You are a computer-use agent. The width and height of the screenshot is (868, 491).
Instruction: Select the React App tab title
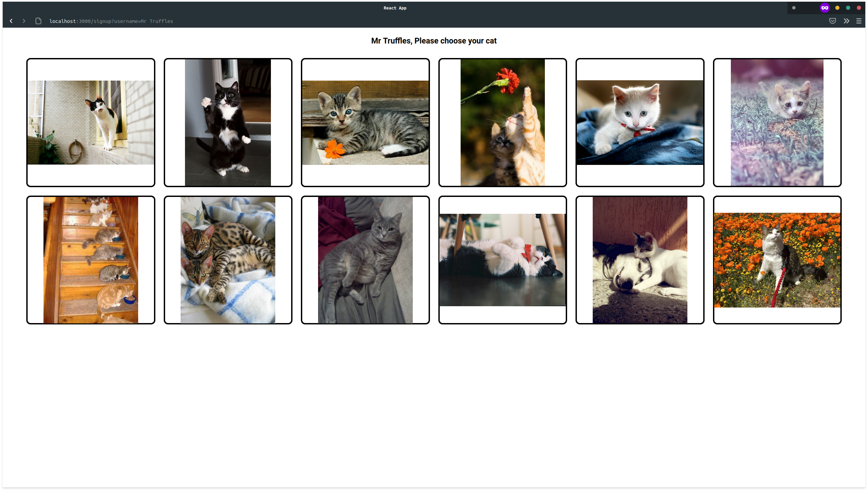tap(395, 8)
